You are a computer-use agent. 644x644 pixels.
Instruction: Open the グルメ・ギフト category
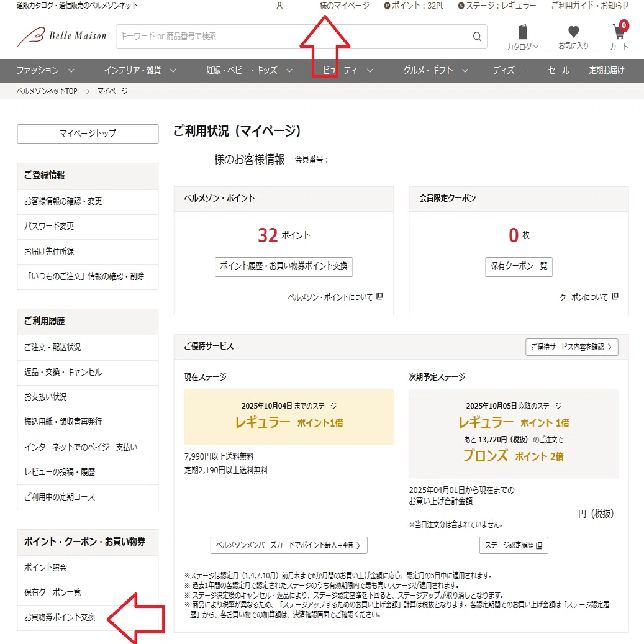pos(428,70)
